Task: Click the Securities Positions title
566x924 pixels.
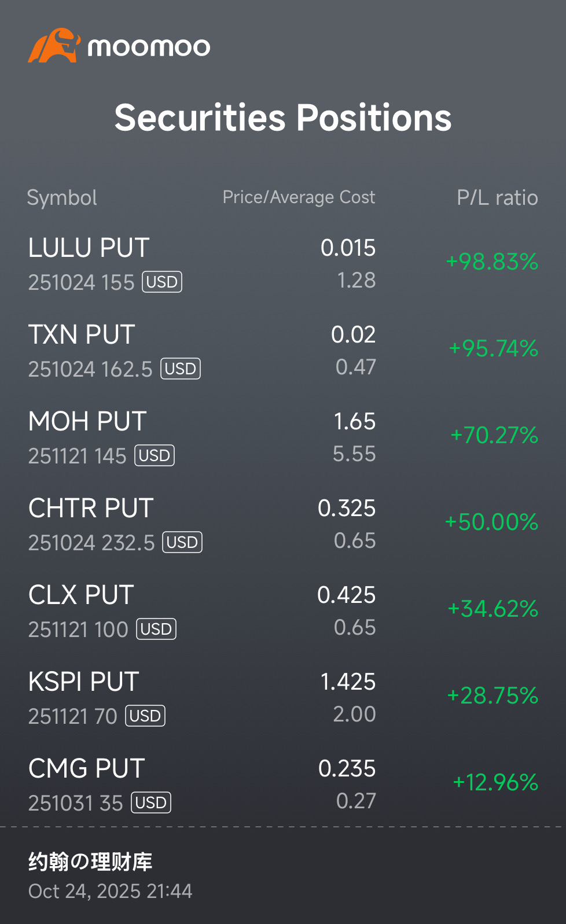Action: (x=283, y=118)
